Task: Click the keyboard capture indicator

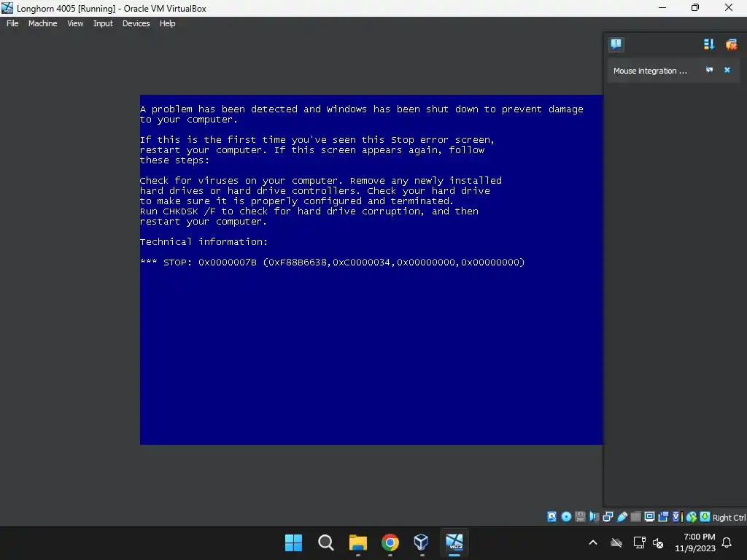Action: (705, 517)
